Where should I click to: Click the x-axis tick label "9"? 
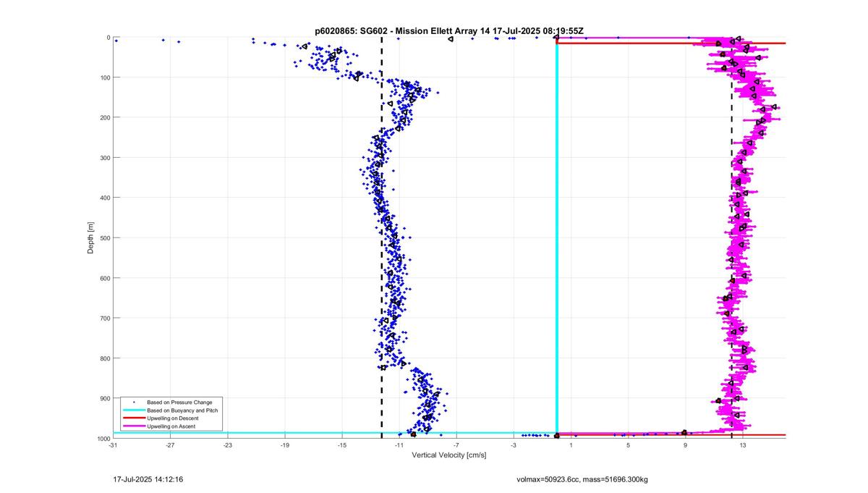tap(685, 445)
